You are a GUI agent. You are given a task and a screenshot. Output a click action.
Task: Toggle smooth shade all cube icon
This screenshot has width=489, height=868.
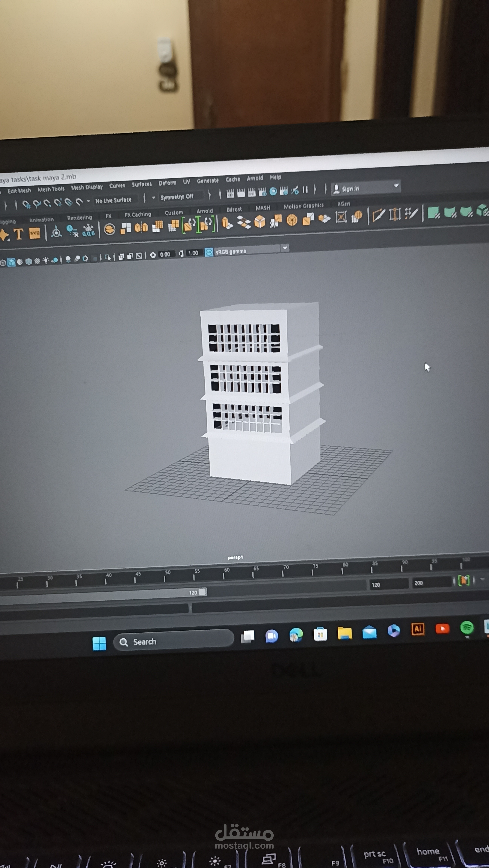tap(11, 262)
